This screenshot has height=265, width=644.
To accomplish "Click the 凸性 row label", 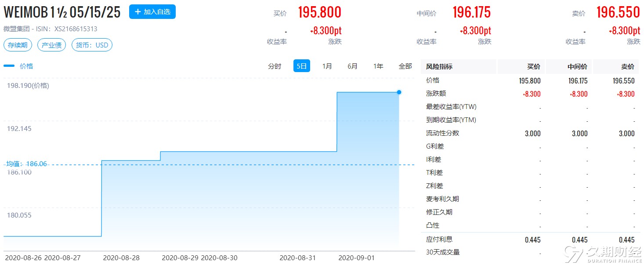I will pyautogui.click(x=433, y=225).
